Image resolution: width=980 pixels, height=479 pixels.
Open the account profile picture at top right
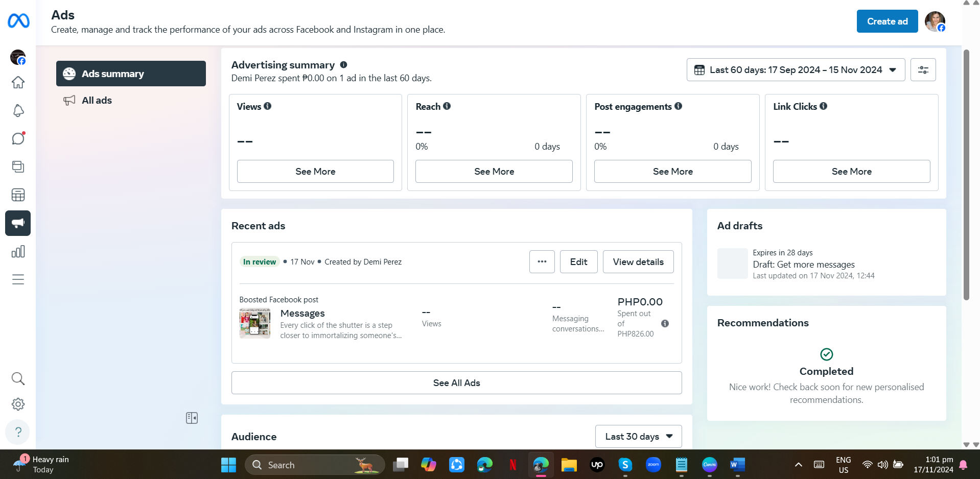(x=935, y=21)
